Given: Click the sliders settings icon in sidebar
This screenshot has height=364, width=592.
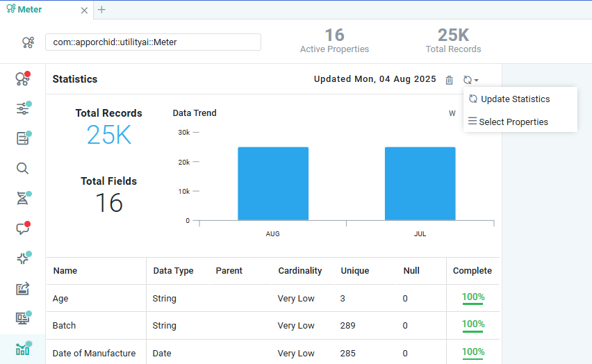Looking at the screenshot, I should pyautogui.click(x=23, y=108).
